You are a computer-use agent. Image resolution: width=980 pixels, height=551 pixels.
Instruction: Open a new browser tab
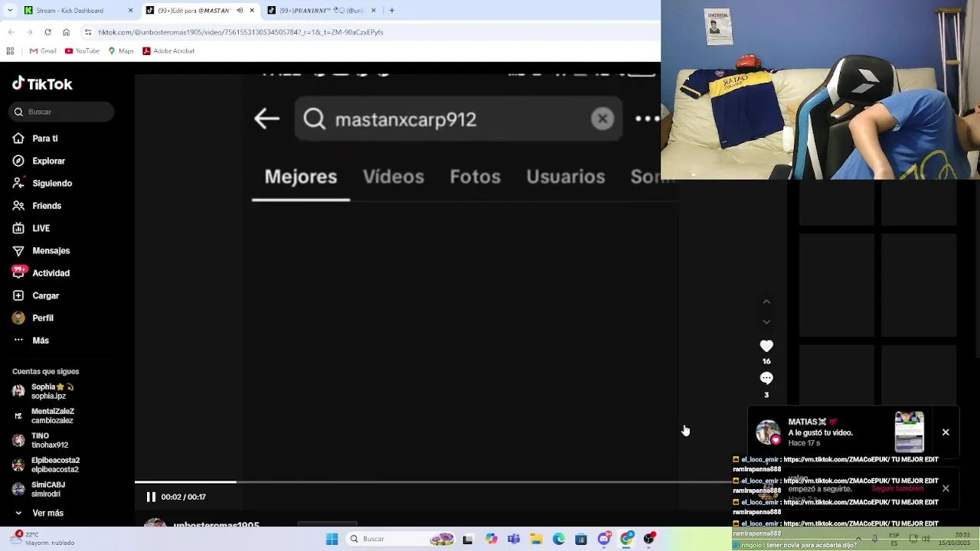pos(392,11)
